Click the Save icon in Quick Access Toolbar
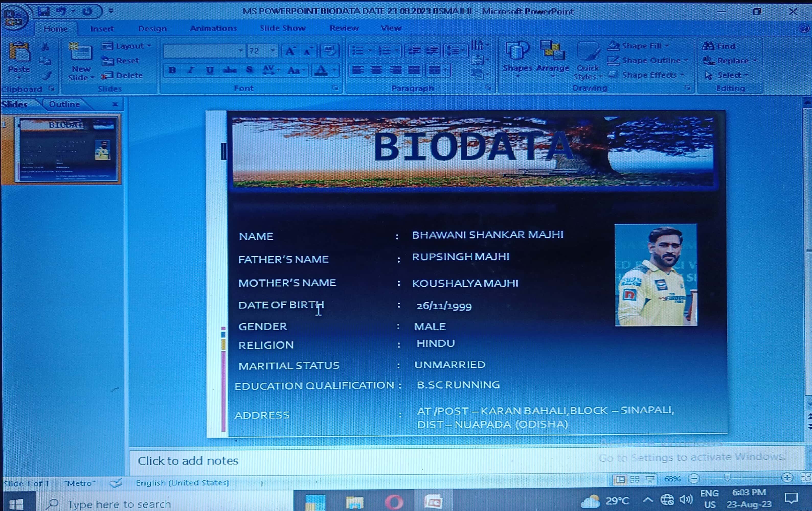812x511 pixels. pos(44,11)
